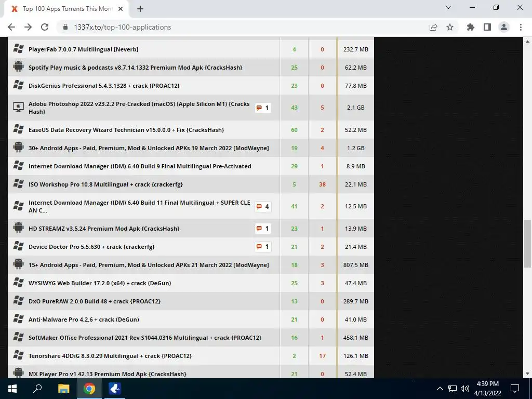This screenshot has height=399, width=532.
Task: Click the Windows icon beside PlayerFab row
Action: [18, 48]
